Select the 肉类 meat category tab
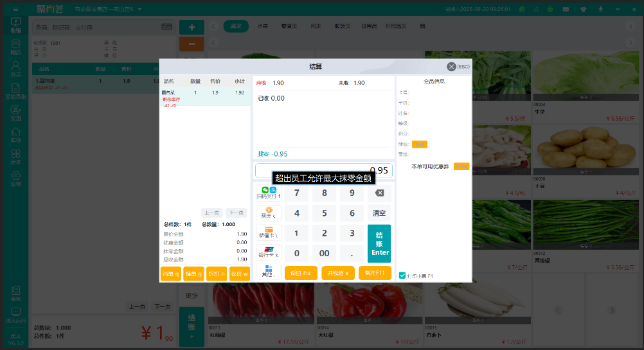 316,26
